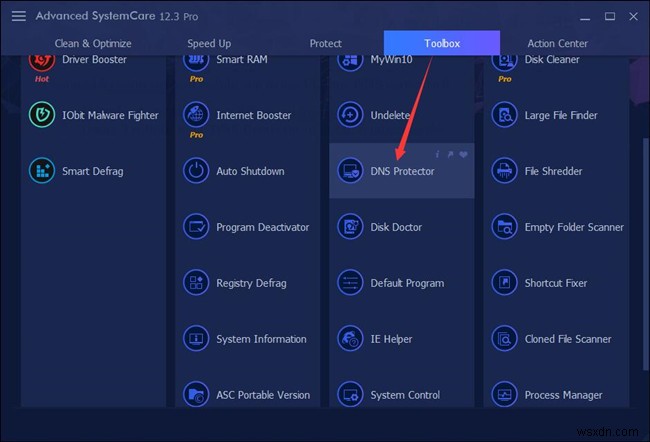Click the Disk Doctor icon
Screen dimensions: 650x442
(350, 226)
